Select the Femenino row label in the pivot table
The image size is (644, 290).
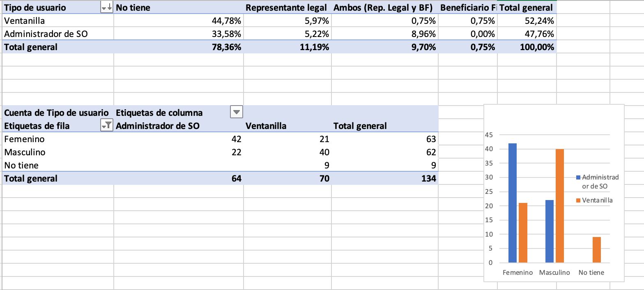click(x=24, y=139)
